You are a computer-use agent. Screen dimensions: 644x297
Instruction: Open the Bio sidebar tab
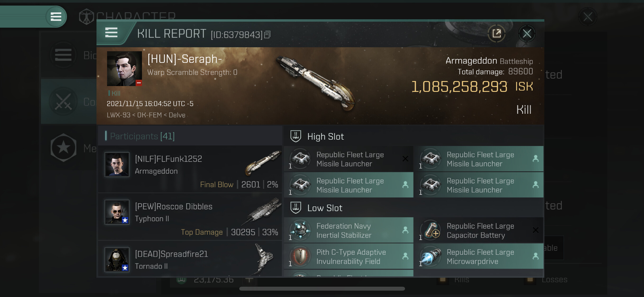[x=69, y=55]
